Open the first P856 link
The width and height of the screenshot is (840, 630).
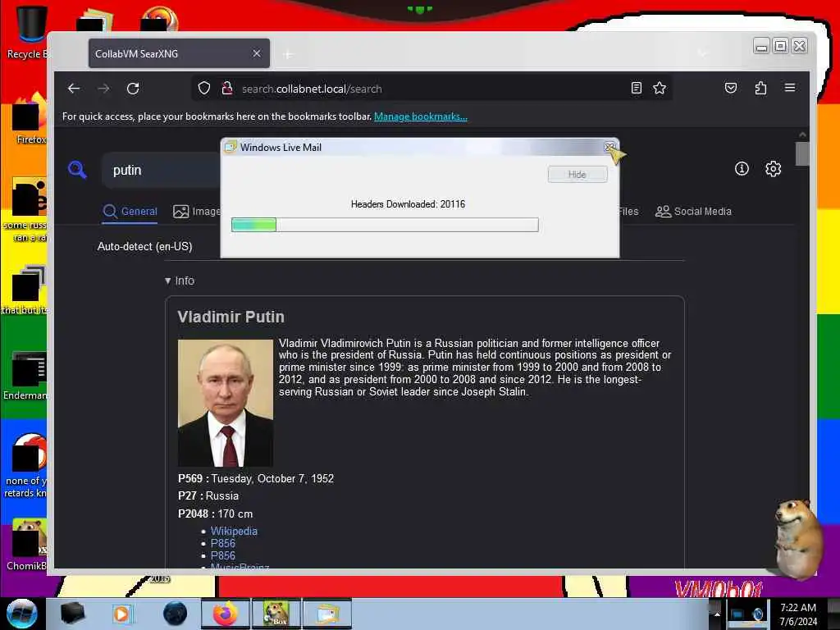click(223, 543)
